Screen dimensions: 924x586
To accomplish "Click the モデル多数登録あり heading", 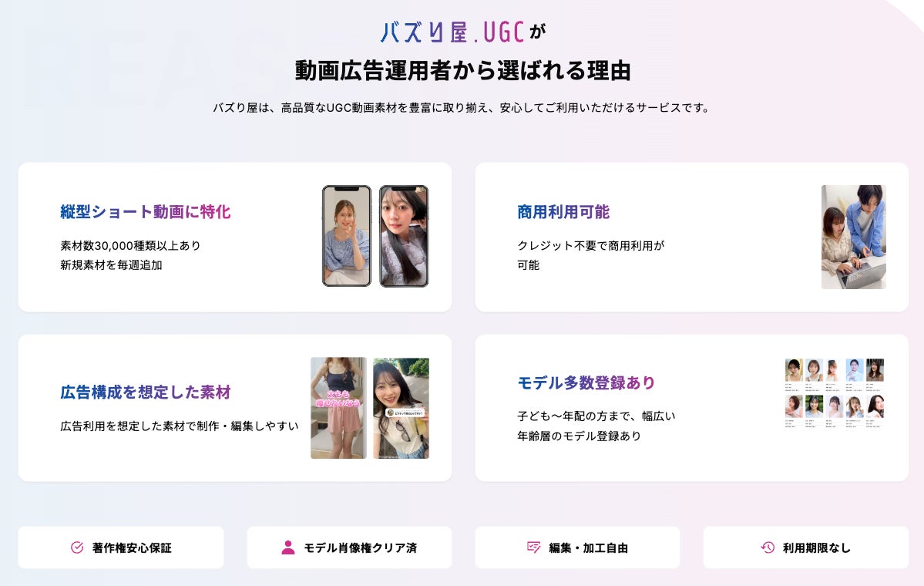I will [586, 382].
